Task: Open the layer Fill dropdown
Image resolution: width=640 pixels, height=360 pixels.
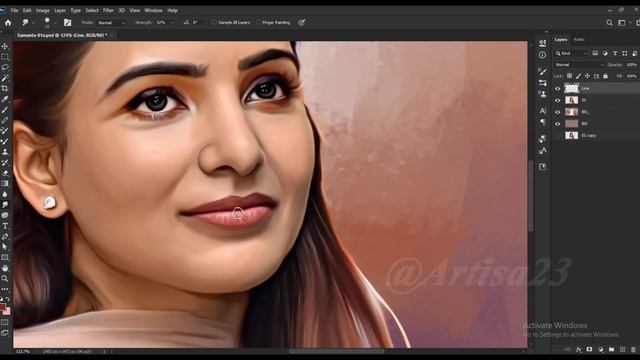Action: point(632,76)
